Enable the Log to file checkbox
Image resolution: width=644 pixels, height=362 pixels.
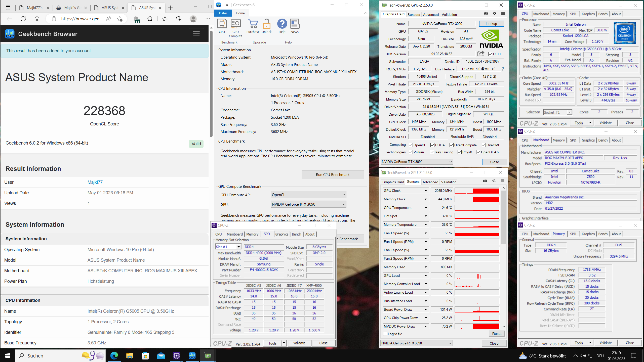pyautogui.click(x=385, y=334)
